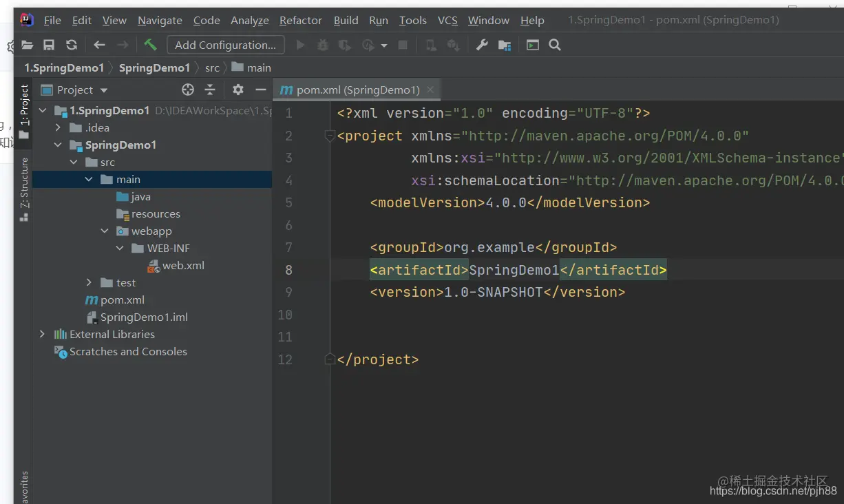Screen dimensions: 844x504
Task: Open the Project view dropdown
Action: click(104, 90)
